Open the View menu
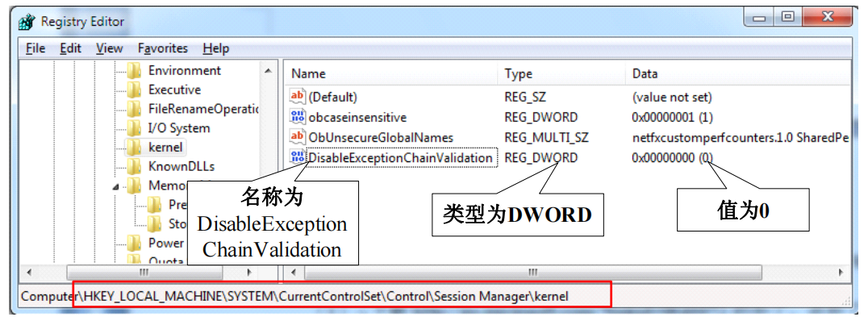Viewport: 868px width, 317px height. [x=109, y=48]
